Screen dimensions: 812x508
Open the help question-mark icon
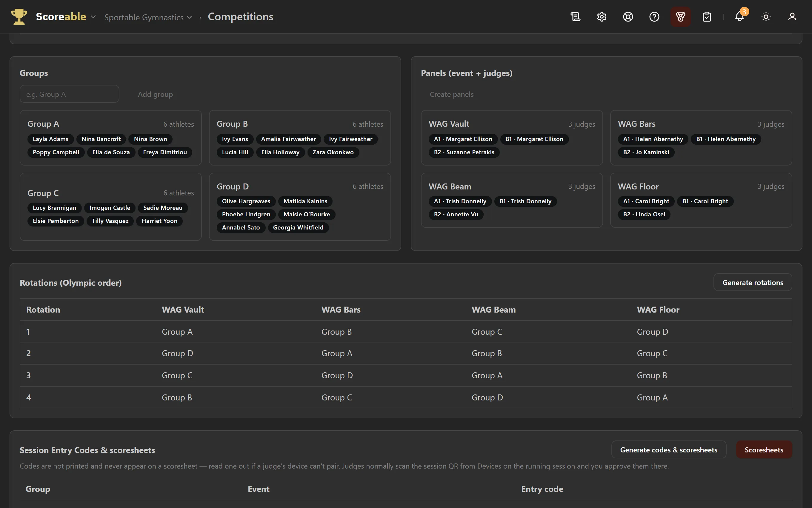(x=654, y=16)
